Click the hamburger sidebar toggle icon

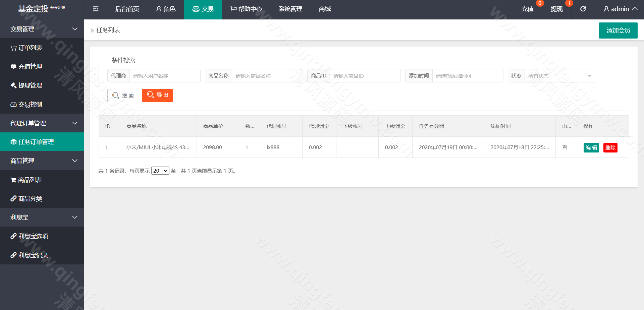[x=95, y=9]
